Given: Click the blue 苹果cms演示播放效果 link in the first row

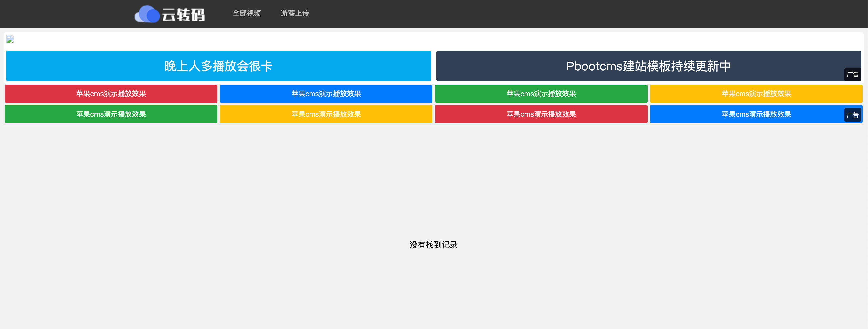Looking at the screenshot, I should (x=326, y=94).
